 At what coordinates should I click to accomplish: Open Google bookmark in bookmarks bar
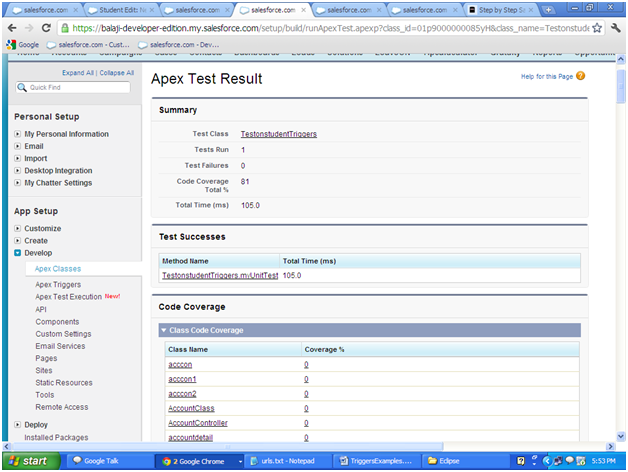click(x=23, y=45)
